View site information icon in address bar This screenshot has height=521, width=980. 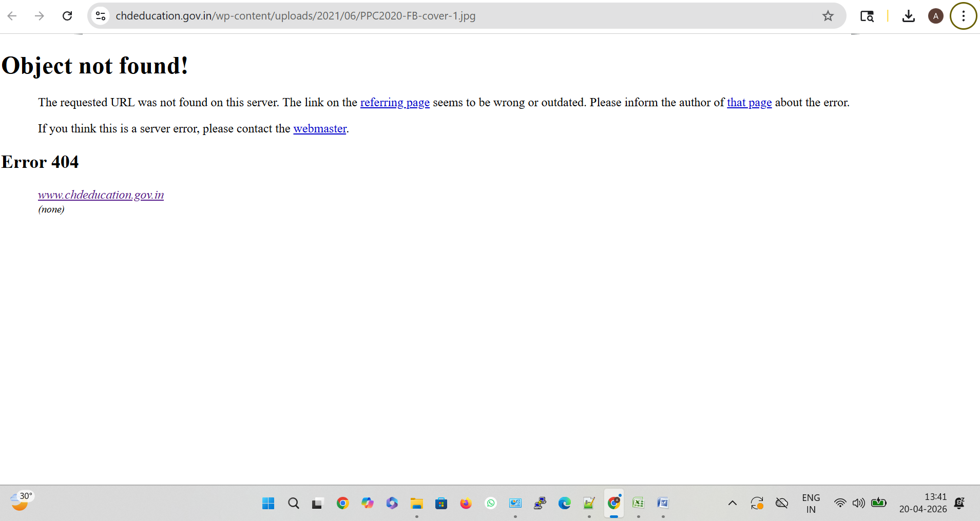[x=101, y=16]
